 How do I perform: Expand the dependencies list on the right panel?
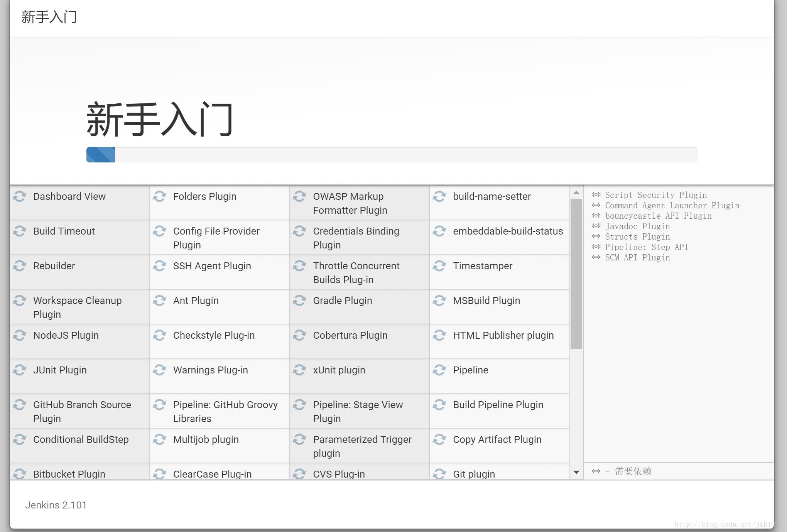tap(577, 473)
